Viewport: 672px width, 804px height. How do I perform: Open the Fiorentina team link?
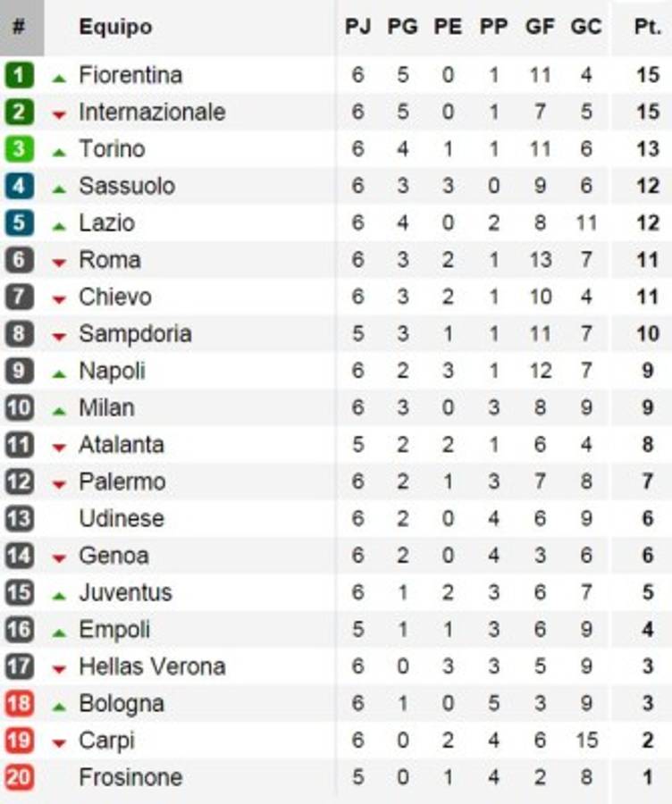130,75
